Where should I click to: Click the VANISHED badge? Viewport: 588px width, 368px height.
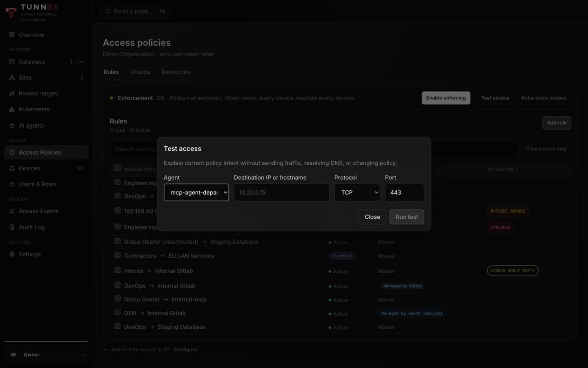(x=500, y=227)
